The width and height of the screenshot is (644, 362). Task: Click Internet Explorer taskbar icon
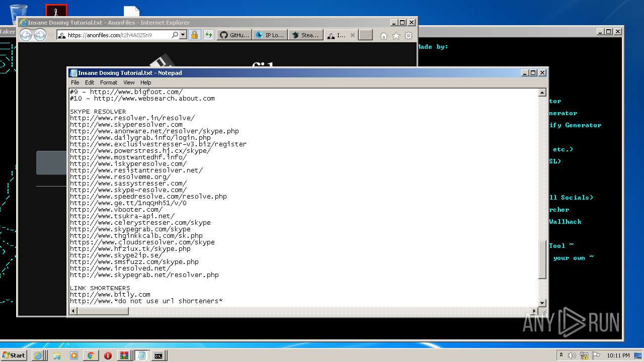[x=38, y=355]
